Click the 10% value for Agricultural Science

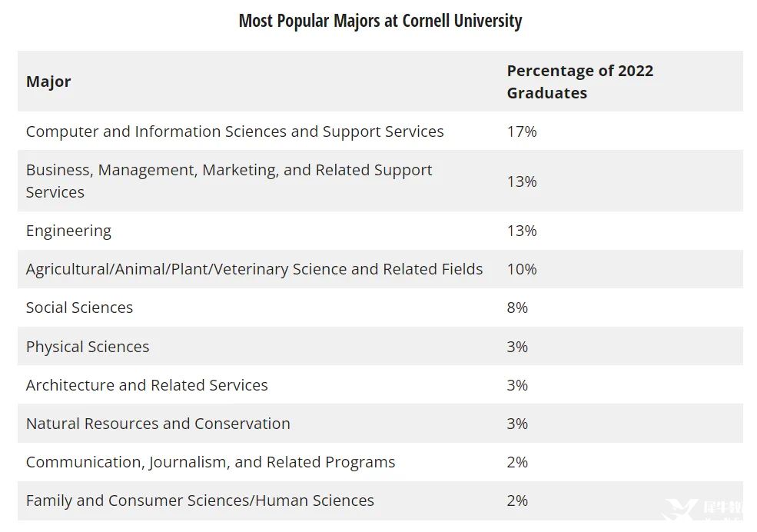coord(522,269)
